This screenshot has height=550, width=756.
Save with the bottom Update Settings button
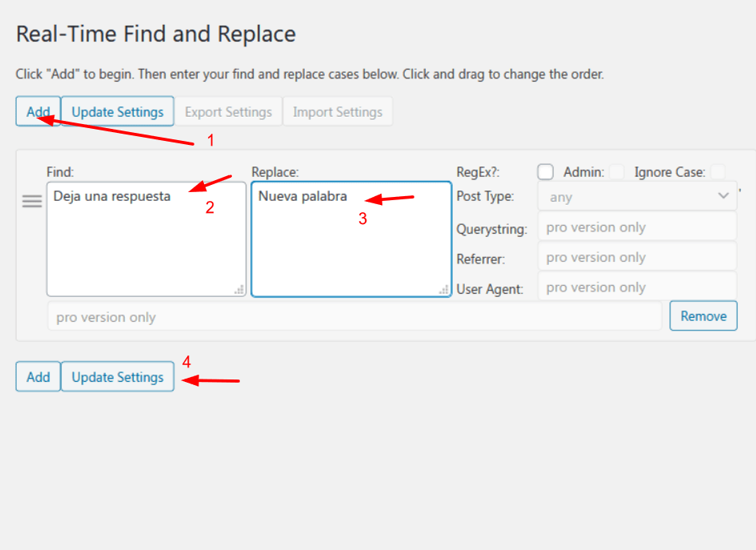pyautogui.click(x=118, y=377)
